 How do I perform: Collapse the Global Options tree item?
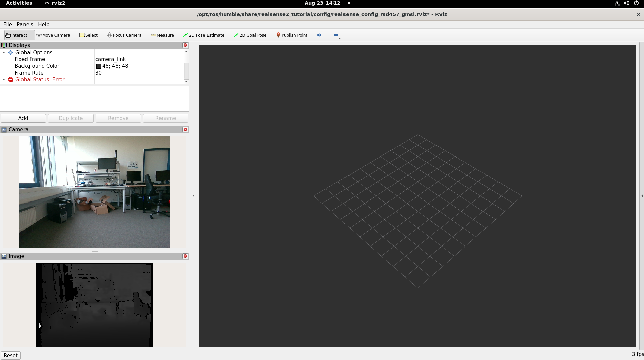[x=4, y=53]
